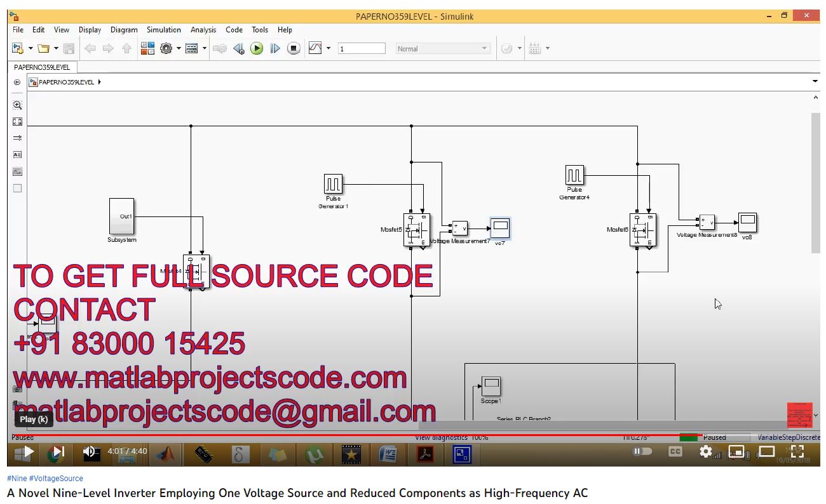Click the Run simulation green play button
826x504 pixels.
point(257,48)
